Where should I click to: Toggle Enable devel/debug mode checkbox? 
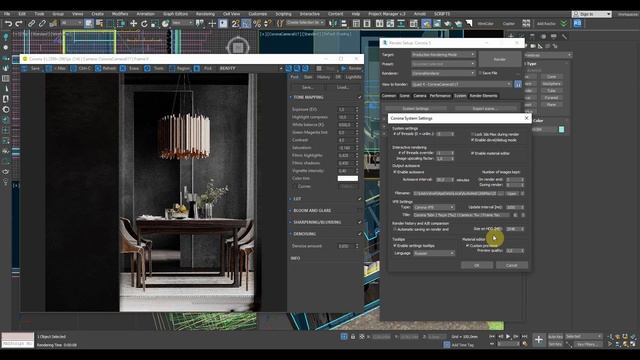click(472, 140)
